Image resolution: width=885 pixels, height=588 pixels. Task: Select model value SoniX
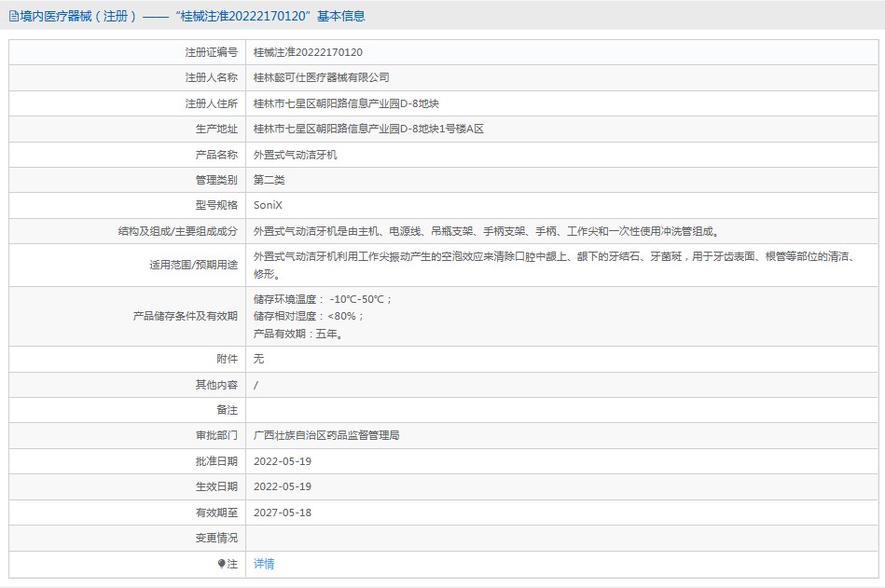click(268, 205)
